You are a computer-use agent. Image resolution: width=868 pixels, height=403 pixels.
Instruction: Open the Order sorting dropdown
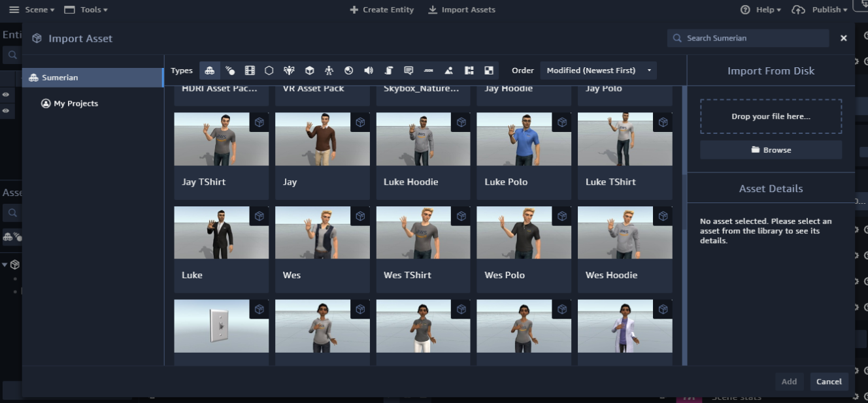(x=598, y=71)
